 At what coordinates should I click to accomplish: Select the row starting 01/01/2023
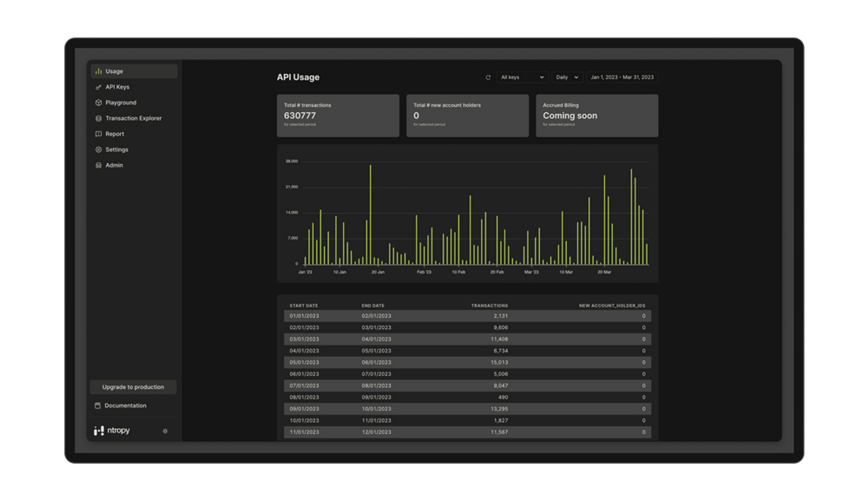[x=467, y=316]
